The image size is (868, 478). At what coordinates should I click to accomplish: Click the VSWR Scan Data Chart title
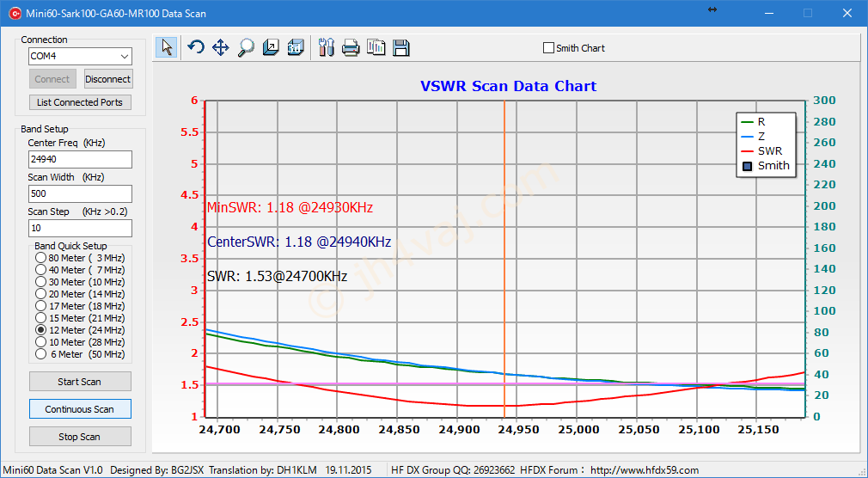coord(508,87)
